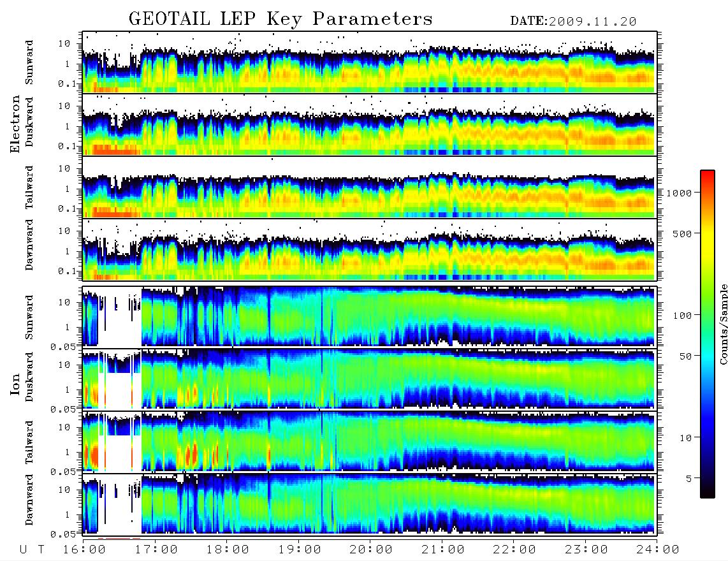Select the Electron Sunward spectrogram panel
The image size is (728, 561).
(x=370, y=62)
